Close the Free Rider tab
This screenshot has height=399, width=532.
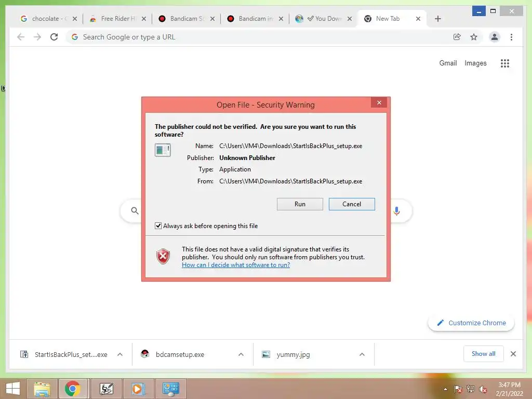point(144,19)
